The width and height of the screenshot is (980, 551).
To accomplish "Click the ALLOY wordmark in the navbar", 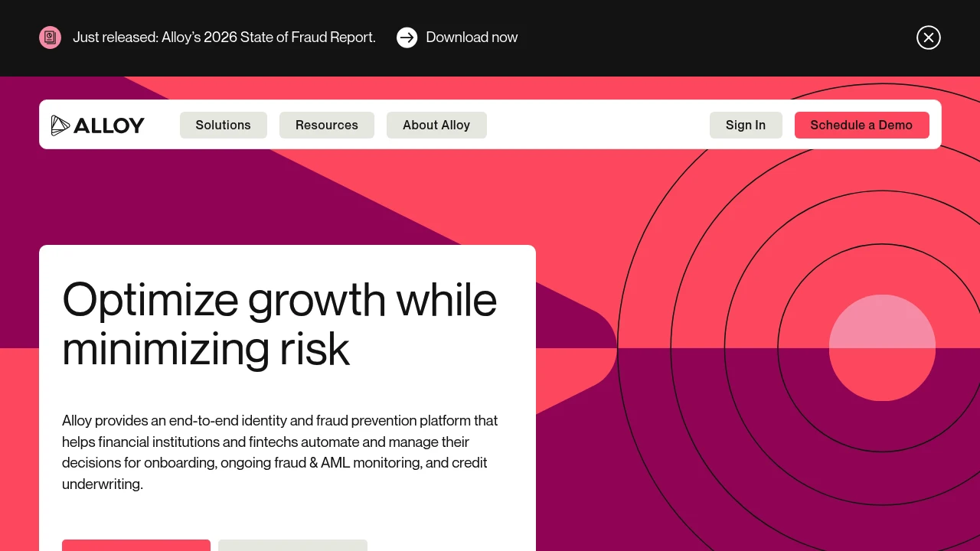I will (109, 126).
